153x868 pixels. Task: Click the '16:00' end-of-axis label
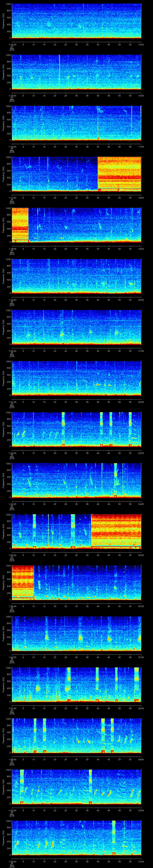pos(141,96)
